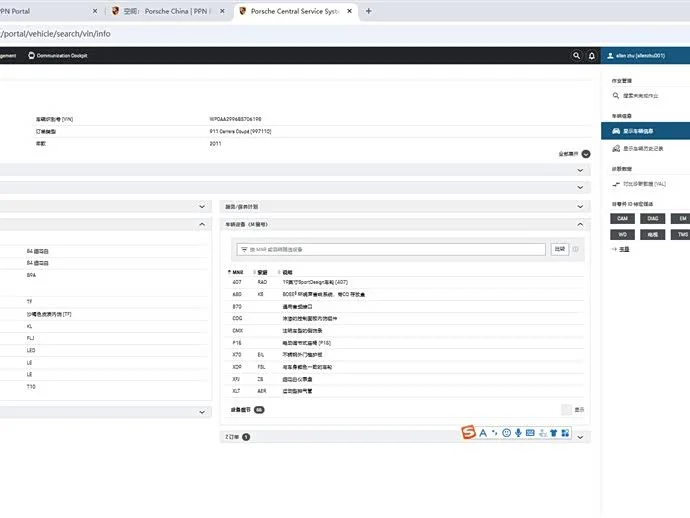Image resolution: width=690 pixels, height=518 pixels.
Task: Collapse the left panel containing the 89A row
Action: (x=202, y=224)
